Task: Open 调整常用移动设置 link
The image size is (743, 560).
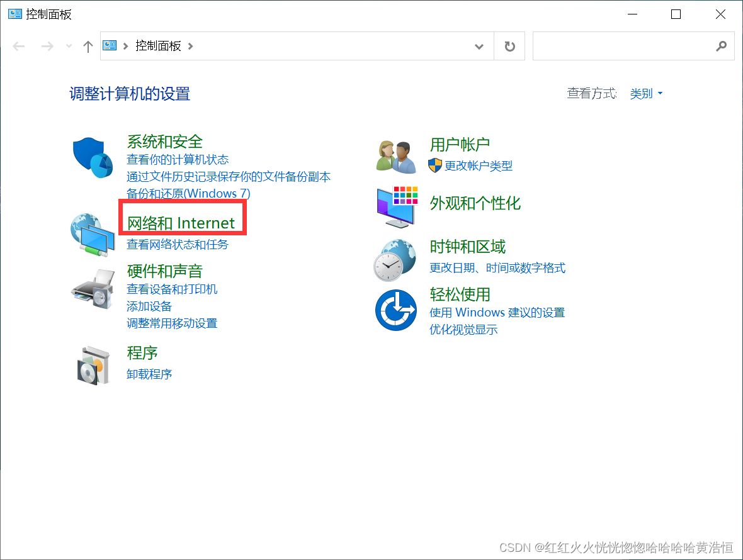Action: 171,323
